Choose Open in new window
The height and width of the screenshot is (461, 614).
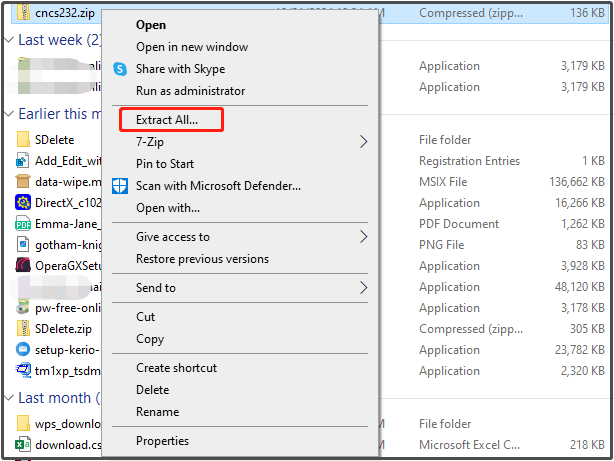192,47
